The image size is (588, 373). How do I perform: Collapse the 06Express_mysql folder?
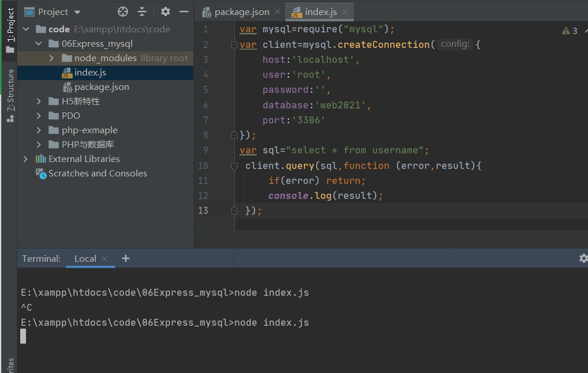39,43
